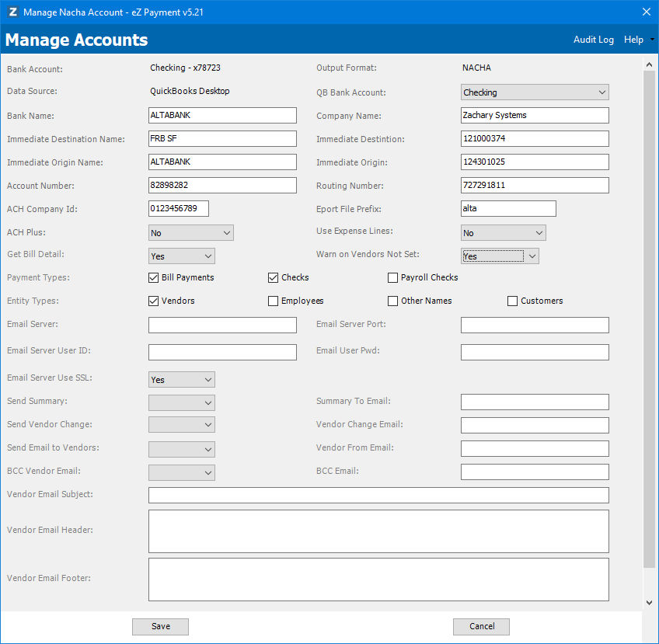Open the Help menu
The width and height of the screenshot is (659, 644).
[x=633, y=40]
